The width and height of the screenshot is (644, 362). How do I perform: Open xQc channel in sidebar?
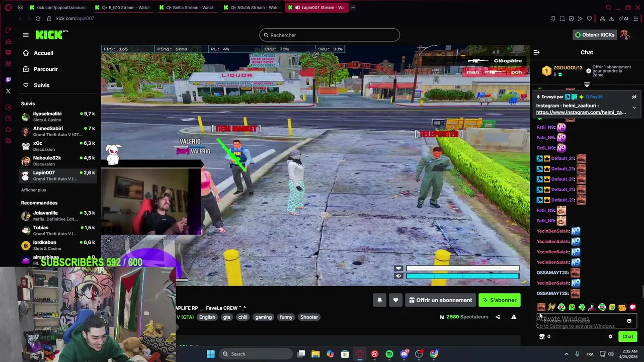[x=58, y=146]
